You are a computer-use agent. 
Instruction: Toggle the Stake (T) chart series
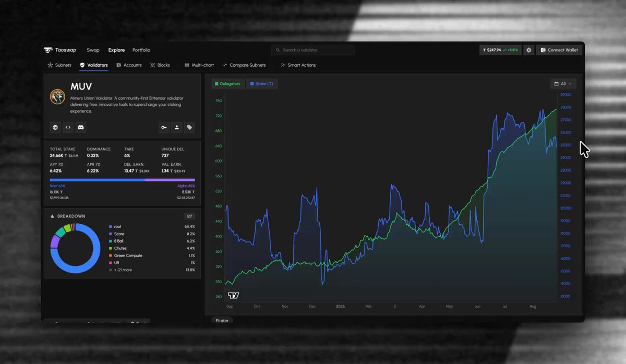(261, 83)
